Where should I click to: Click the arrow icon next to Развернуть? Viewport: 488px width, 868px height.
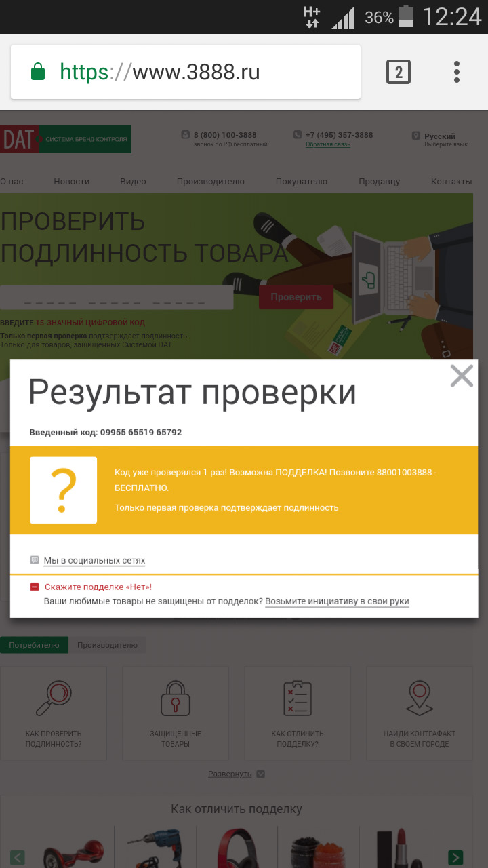click(x=260, y=774)
